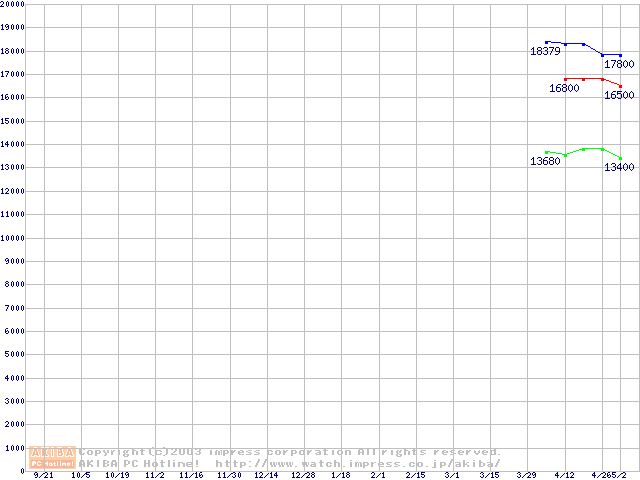Click the 3/29 date axis label
640x480 pixels.
pyautogui.click(x=527, y=475)
